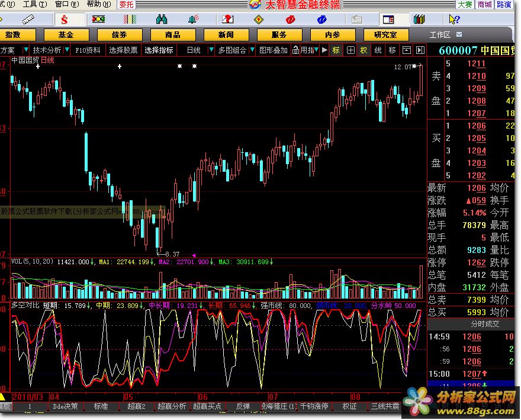Toggle the 标 marker button
Image resolution: width=521 pixels, height=420 pixels.
click(336, 50)
